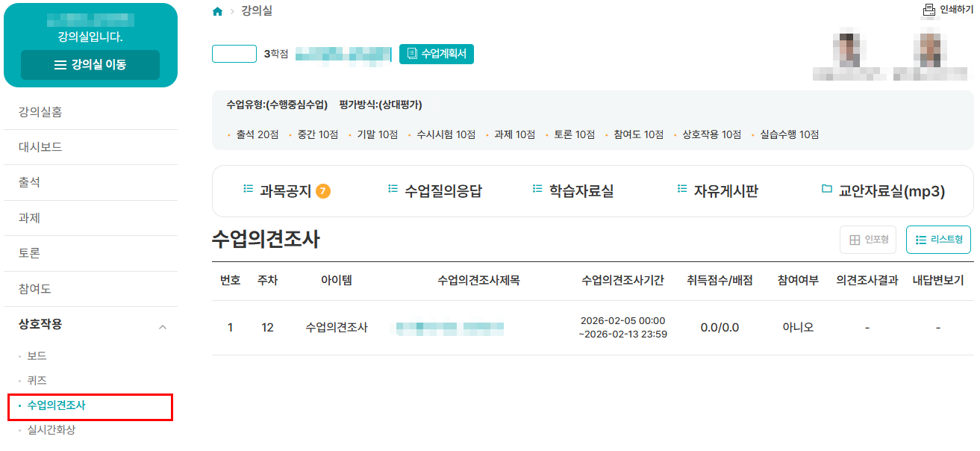Click the survey period dates in row 1
Viewport: 980px width, 451px height.
pos(622,327)
